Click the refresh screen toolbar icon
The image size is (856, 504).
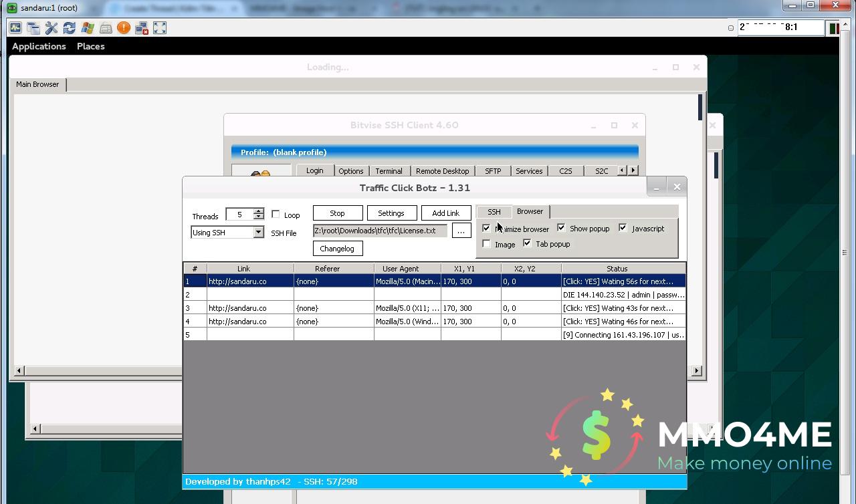pos(70,28)
